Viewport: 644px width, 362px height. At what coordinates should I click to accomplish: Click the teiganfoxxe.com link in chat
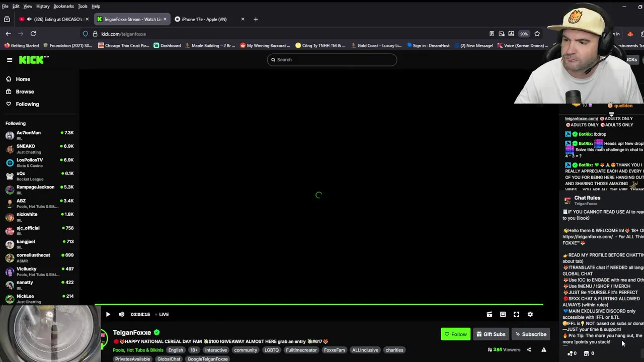click(x=582, y=119)
